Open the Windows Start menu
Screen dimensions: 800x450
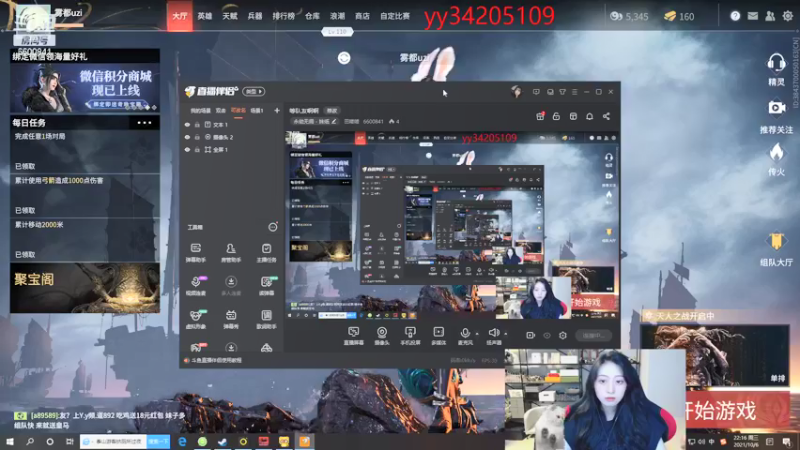click(10, 441)
